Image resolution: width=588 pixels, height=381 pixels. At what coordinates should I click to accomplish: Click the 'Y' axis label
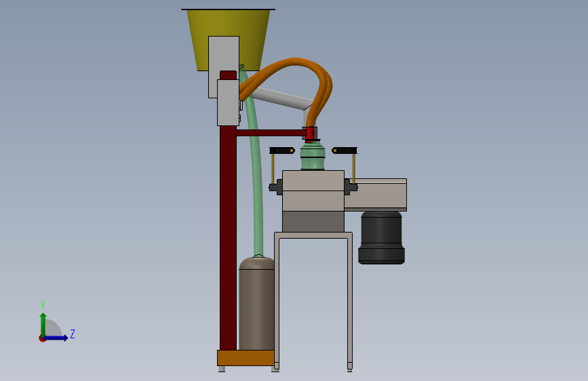point(43,305)
